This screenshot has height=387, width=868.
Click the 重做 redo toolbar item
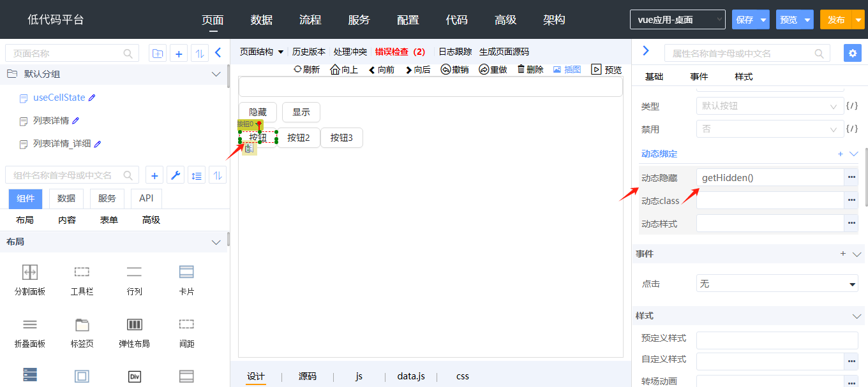(x=493, y=69)
